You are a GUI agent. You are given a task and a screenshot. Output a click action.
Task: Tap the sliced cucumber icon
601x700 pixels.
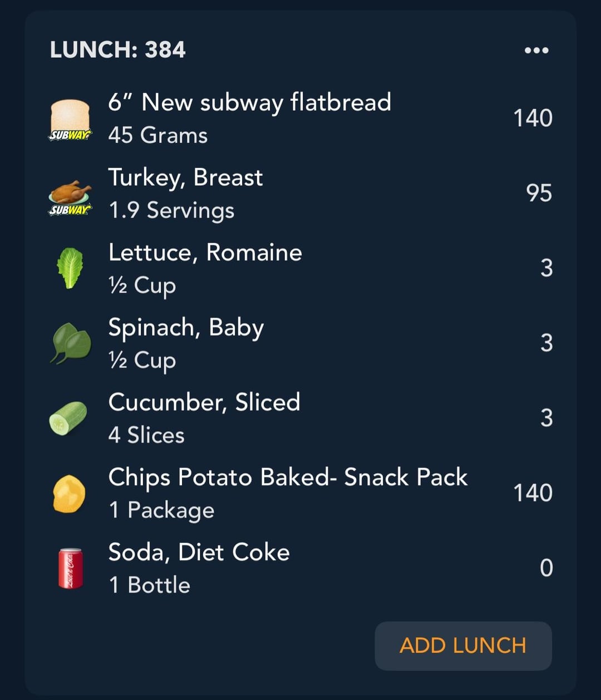click(68, 418)
